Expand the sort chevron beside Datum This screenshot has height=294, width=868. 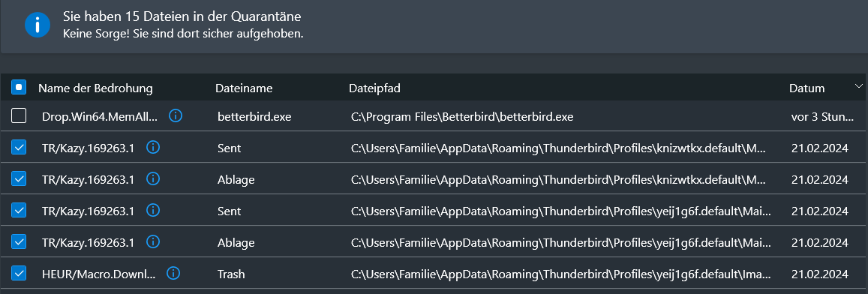[x=858, y=85]
